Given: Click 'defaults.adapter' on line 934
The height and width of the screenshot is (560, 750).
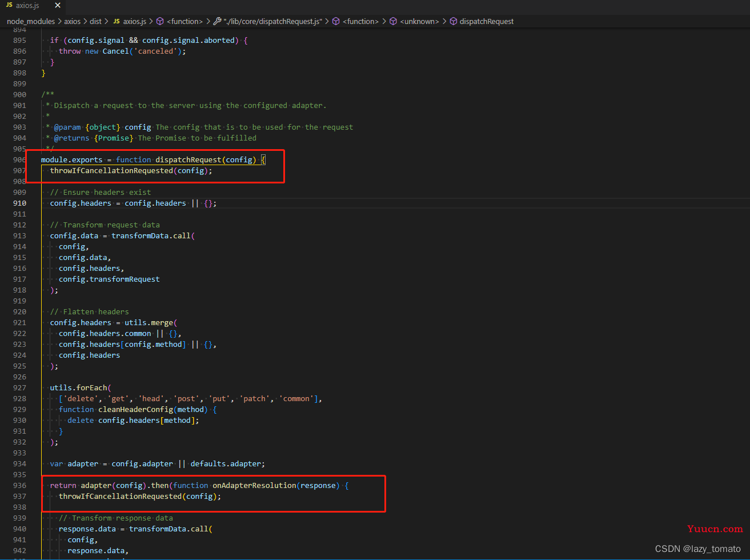Looking at the screenshot, I should click(x=226, y=463).
